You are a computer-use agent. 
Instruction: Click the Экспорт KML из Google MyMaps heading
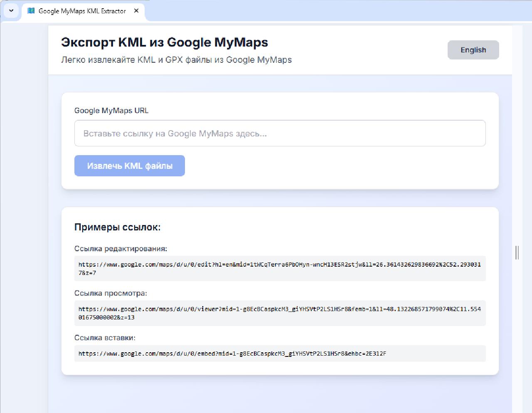165,42
